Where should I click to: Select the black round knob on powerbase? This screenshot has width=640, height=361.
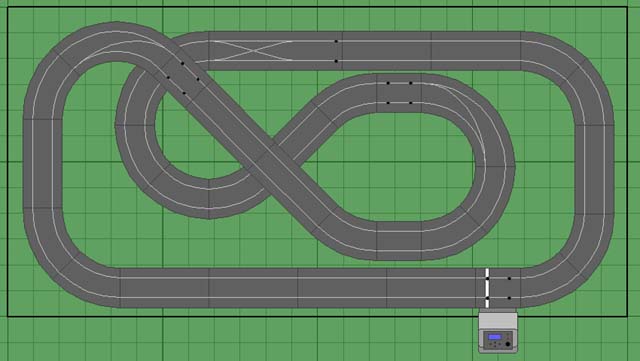[508, 344]
